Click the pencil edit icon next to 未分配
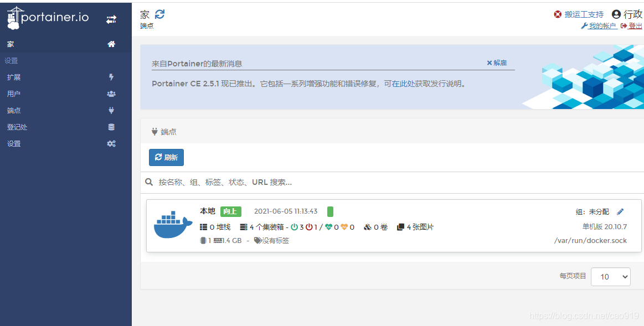This screenshot has height=326, width=644. click(x=620, y=212)
